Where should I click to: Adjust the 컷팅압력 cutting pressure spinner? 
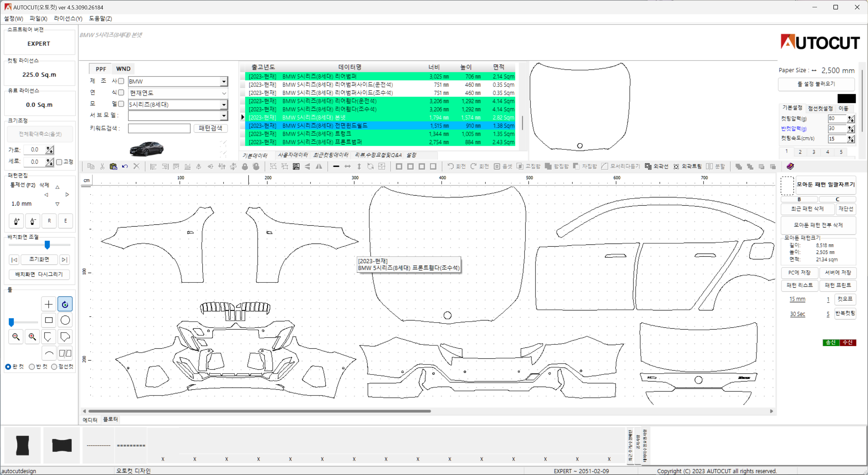click(851, 119)
